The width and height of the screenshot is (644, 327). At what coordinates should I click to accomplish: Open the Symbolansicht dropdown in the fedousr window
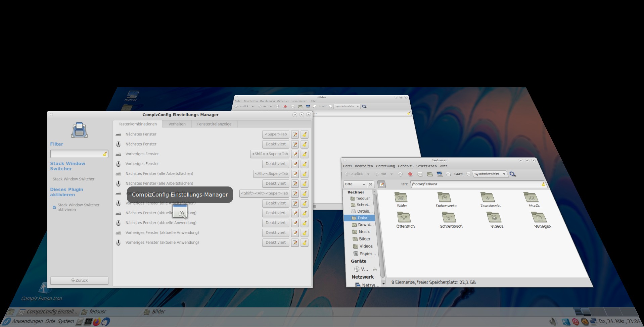click(490, 174)
